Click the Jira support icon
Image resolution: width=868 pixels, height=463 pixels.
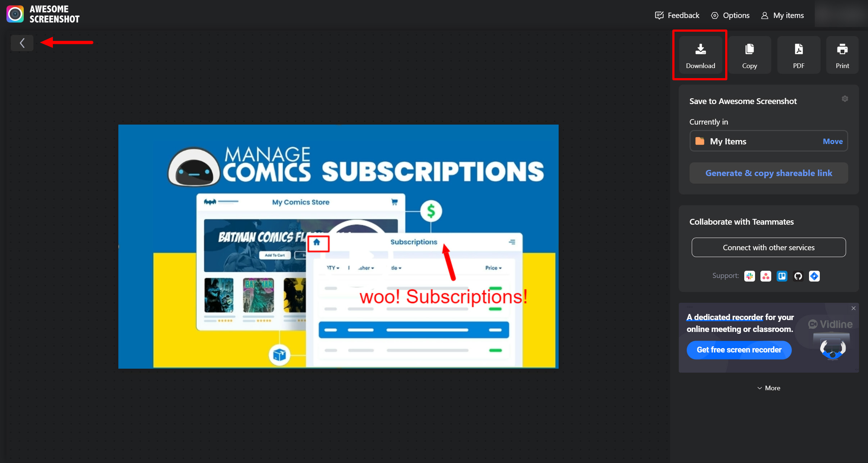pos(814,276)
